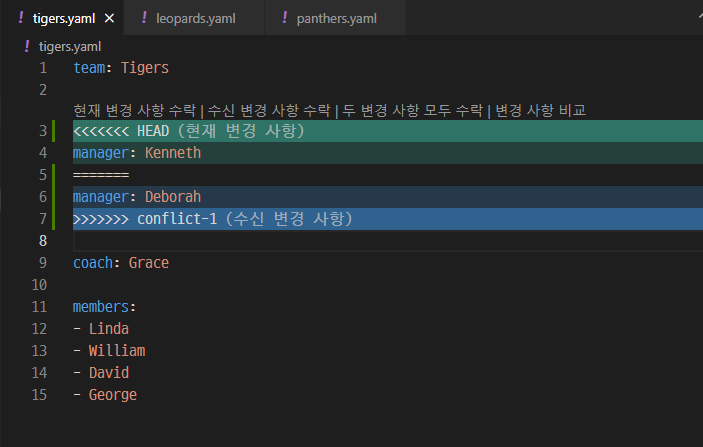Open the panthers.yaml tab
The height and width of the screenshot is (447, 703).
tap(336, 18)
